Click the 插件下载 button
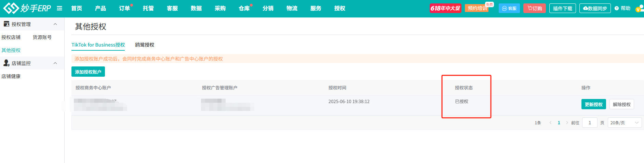The height and width of the screenshot is (163, 644). tap(563, 8)
